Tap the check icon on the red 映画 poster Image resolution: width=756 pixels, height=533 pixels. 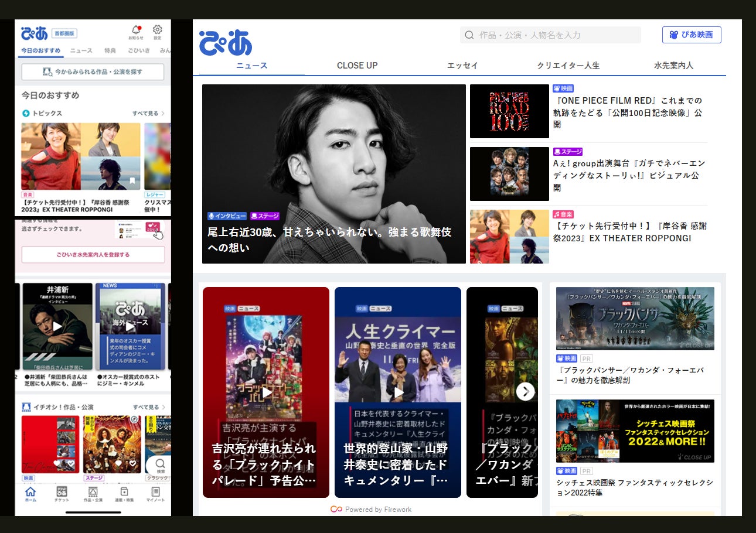71,463
